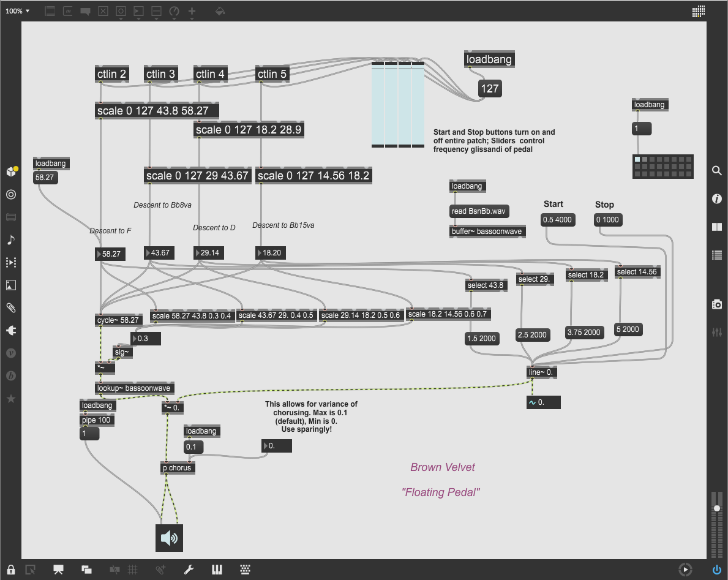Click the Format paint bucket icon
728x580 pixels.
pyautogui.click(x=220, y=10)
